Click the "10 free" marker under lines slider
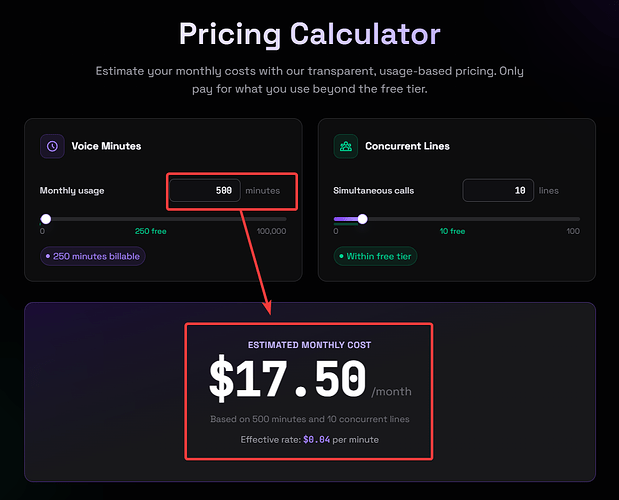619x500 pixels. click(452, 231)
